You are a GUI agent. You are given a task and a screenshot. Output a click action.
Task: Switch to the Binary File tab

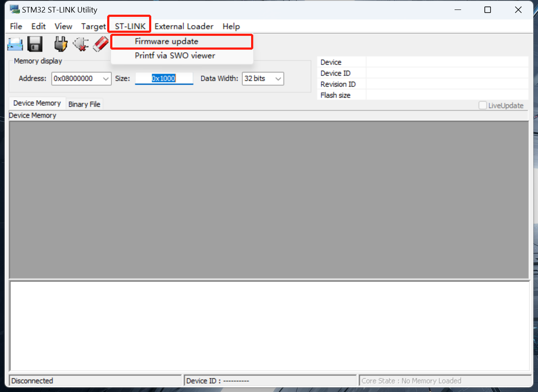pos(84,104)
